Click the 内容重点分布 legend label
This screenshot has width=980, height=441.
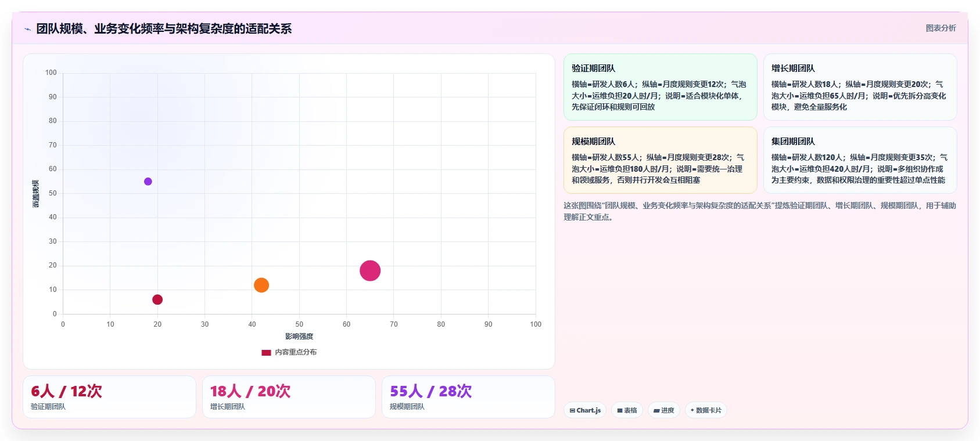tap(296, 352)
